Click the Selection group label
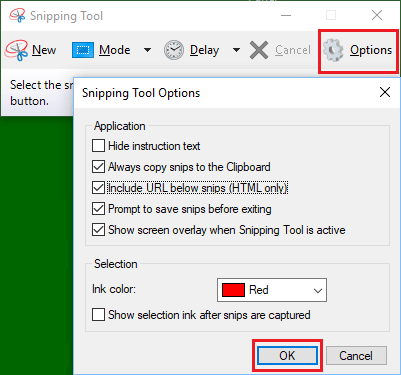 116,264
